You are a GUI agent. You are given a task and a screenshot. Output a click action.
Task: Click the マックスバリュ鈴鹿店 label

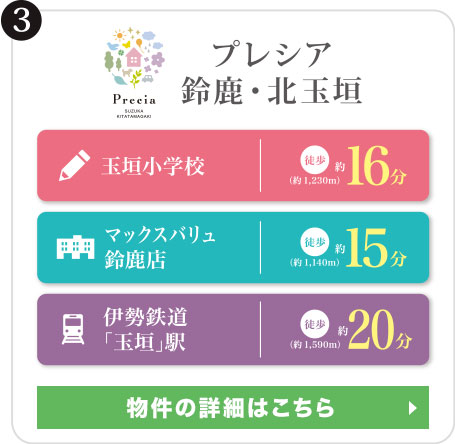[x=160, y=247]
